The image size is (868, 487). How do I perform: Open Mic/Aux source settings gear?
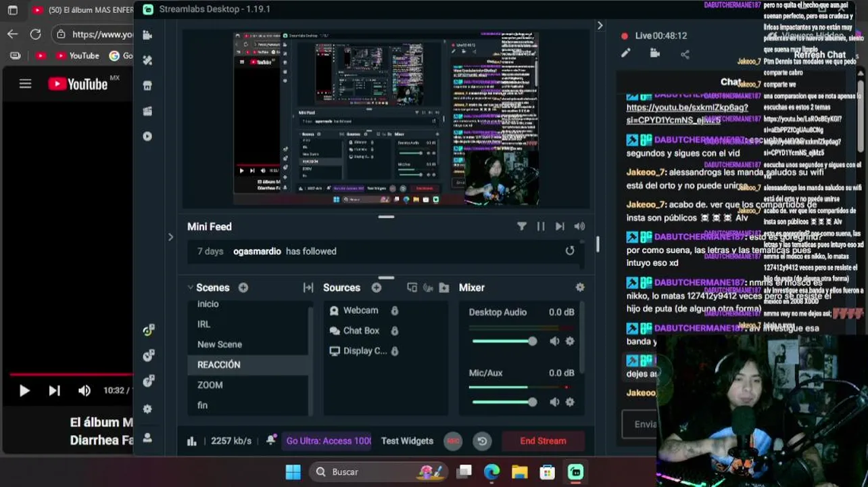(570, 402)
